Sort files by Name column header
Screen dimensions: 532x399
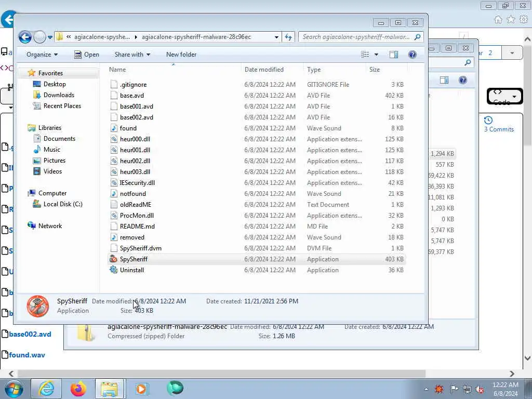click(117, 69)
